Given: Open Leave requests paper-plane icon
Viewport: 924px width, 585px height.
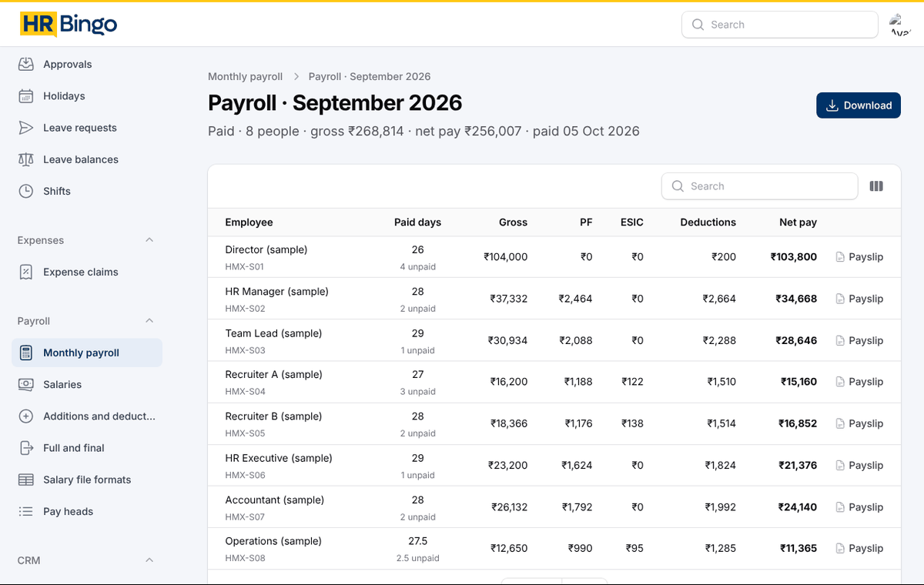Looking at the screenshot, I should 26,128.
